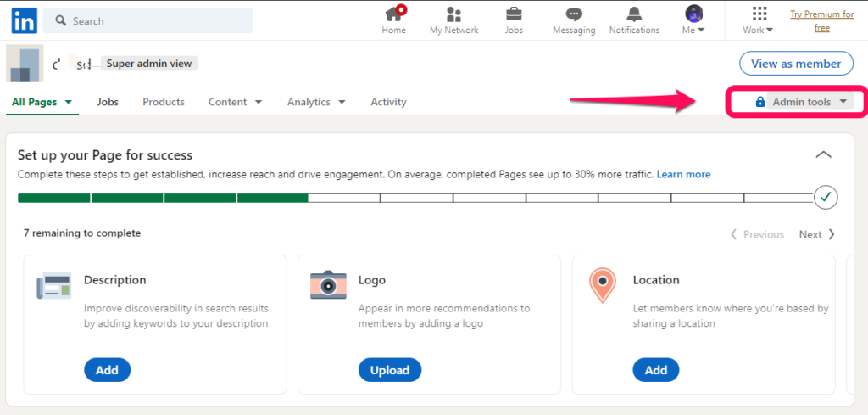Click the Location card pin icon

pos(603,285)
